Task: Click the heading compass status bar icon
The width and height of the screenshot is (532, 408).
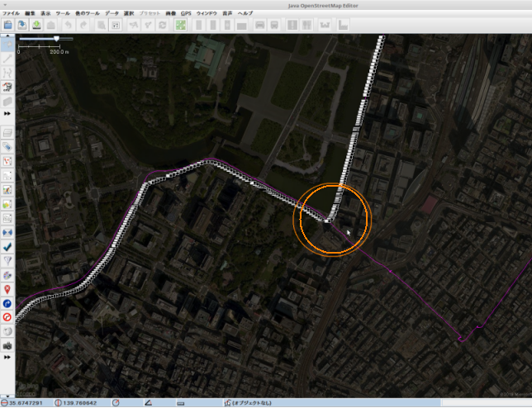Action: [116, 403]
